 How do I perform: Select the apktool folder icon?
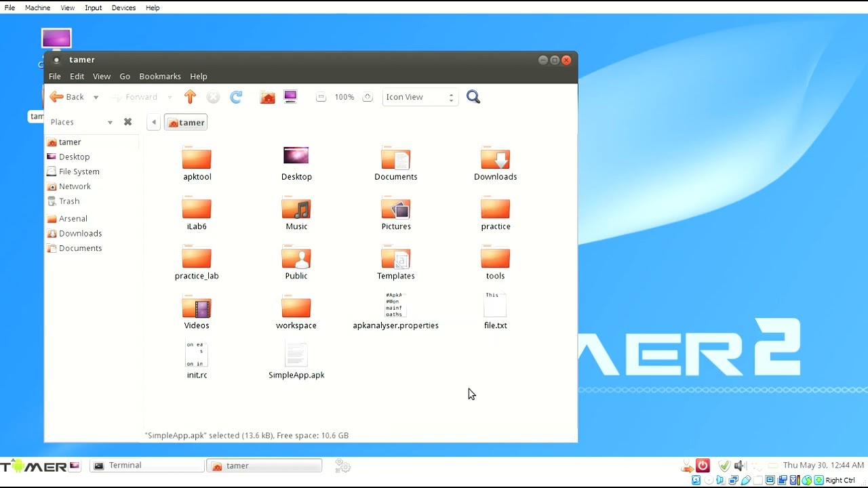(x=197, y=158)
